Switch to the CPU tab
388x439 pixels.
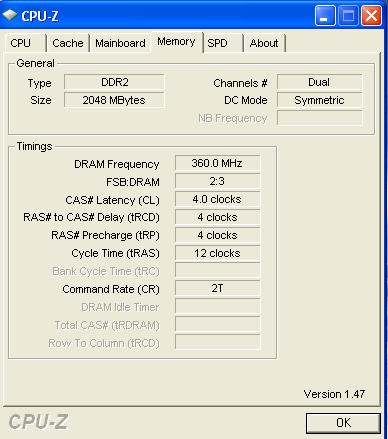click(25, 43)
